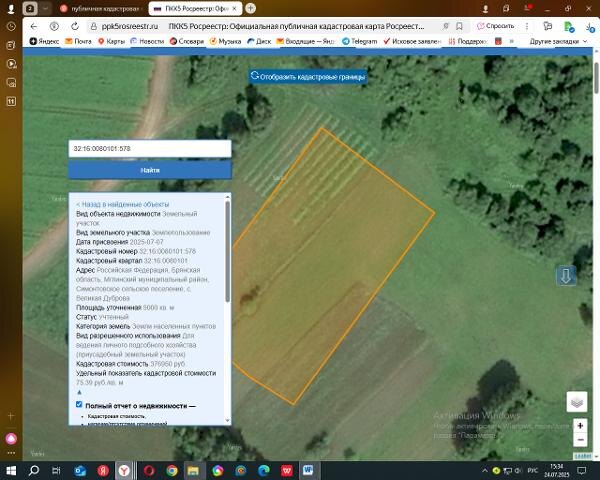The height and width of the screenshot is (480, 600).
Task: Open the Карты bookmark
Action: point(111,41)
